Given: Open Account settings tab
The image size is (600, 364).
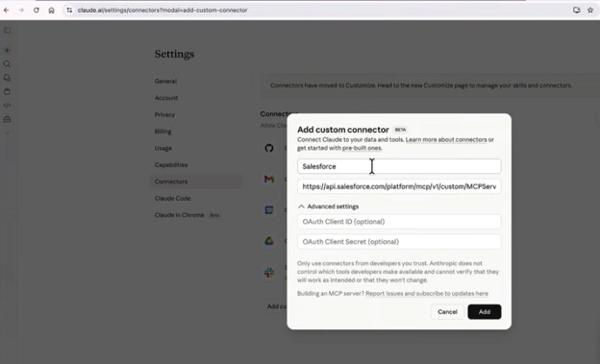Looking at the screenshot, I should pos(166,98).
